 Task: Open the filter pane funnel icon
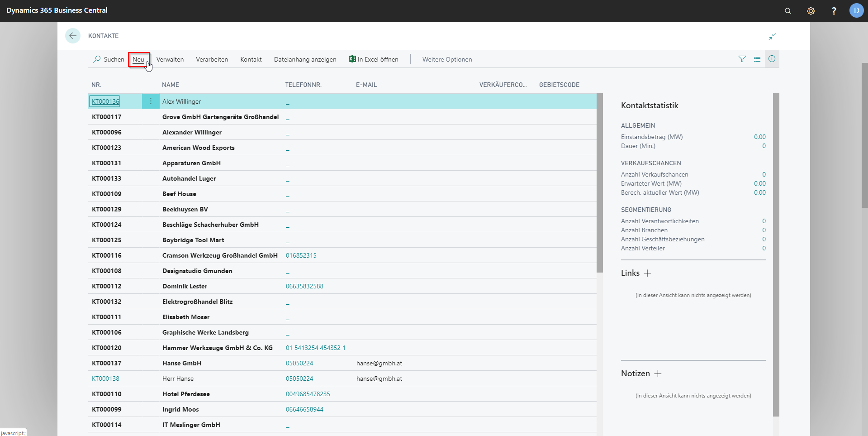coord(742,59)
